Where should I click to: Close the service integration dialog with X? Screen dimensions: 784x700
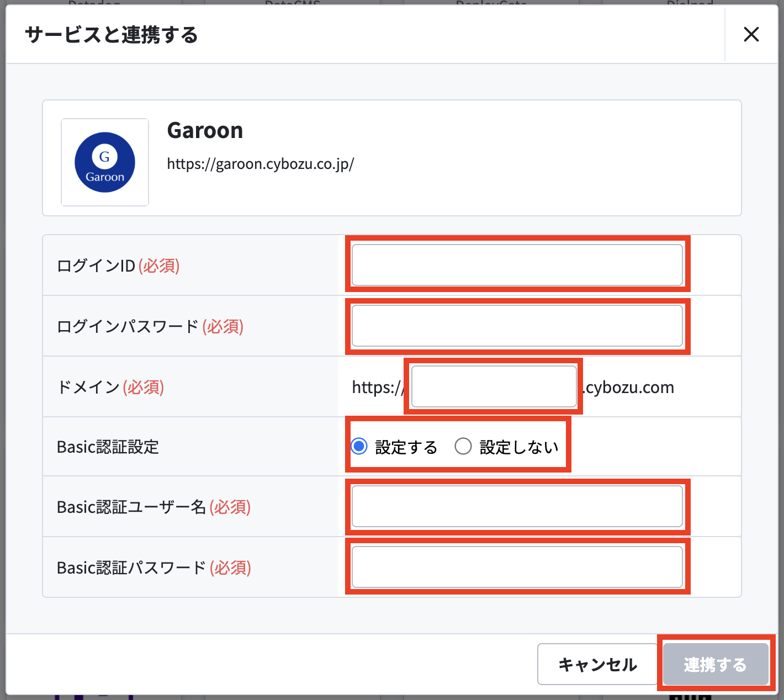[751, 34]
